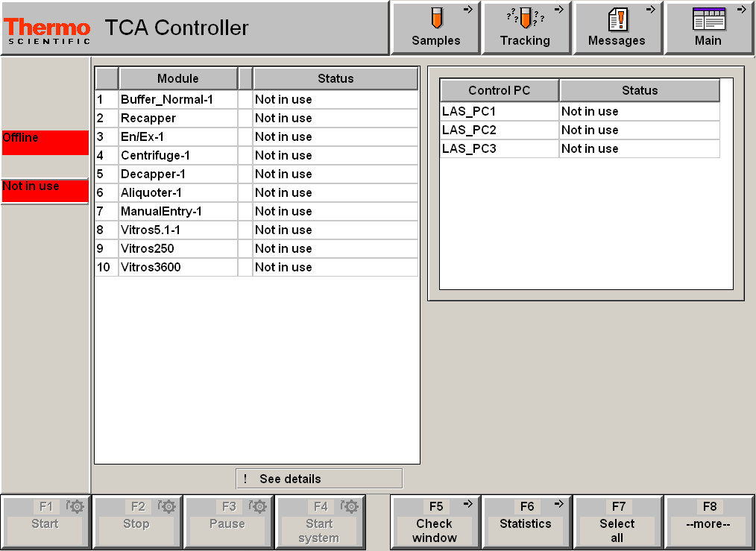Click the Control PC column header
Image resolution: width=756 pixels, height=551 pixels.
tap(500, 91)
